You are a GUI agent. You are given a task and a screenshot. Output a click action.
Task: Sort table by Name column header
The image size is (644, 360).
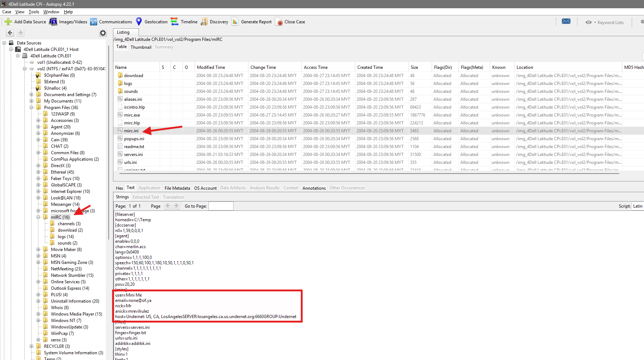(136, 67)
